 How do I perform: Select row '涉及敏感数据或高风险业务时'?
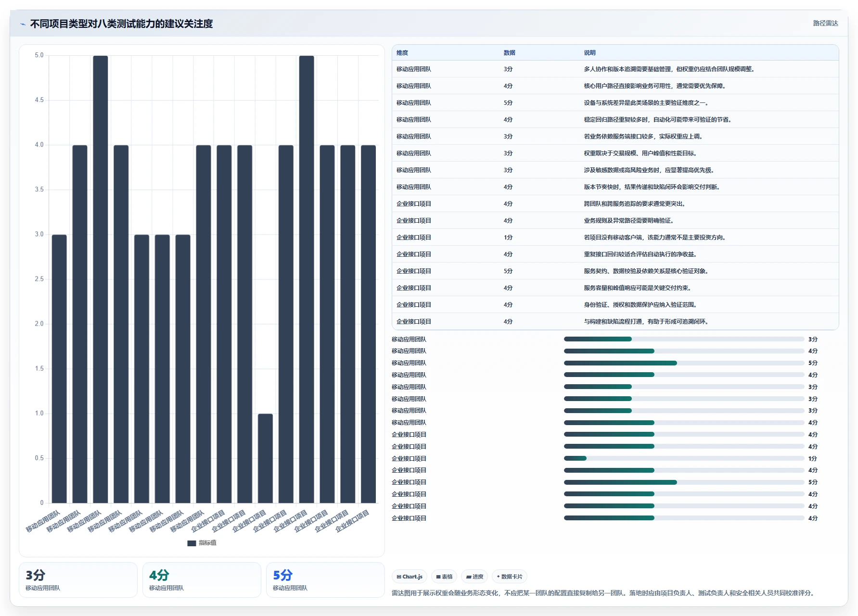[615, 170]
